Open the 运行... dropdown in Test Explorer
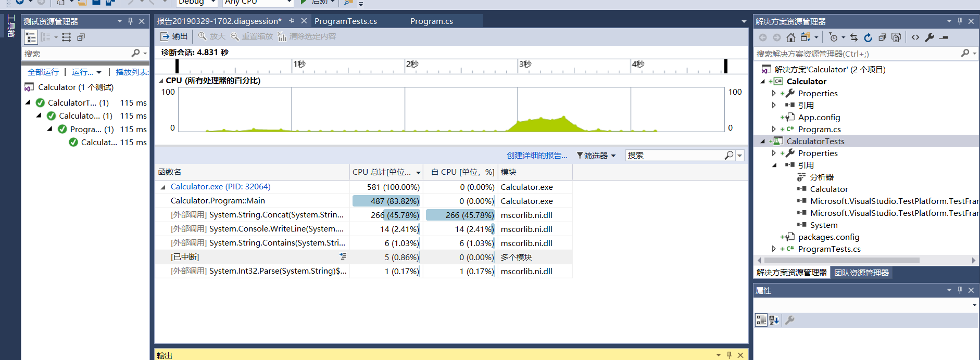This screenshot has height=360, width=980. (86, 72)
